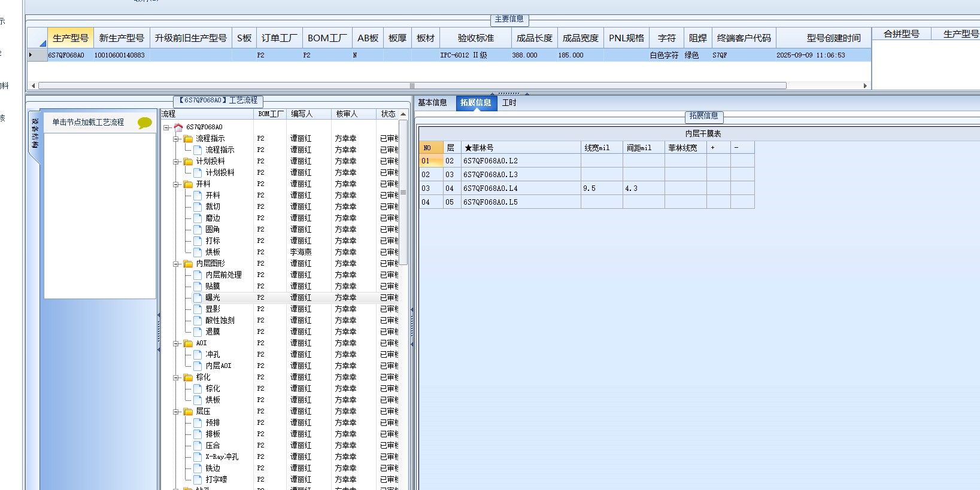Click the 验收标准 column header

click(476, 38)
